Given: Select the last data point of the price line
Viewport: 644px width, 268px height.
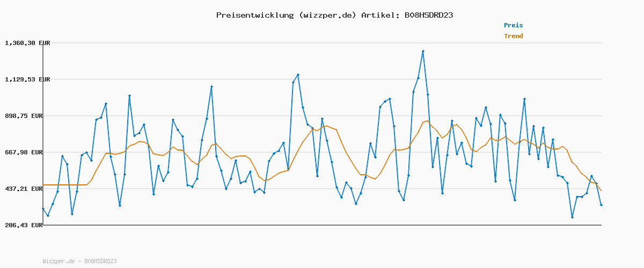Looking at the screenshot, I should [601, 205].
